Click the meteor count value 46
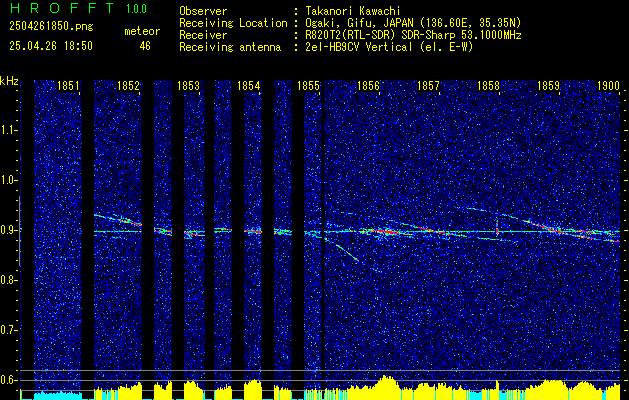The width and height of the screenshot is (629, 400). [145, 46]
